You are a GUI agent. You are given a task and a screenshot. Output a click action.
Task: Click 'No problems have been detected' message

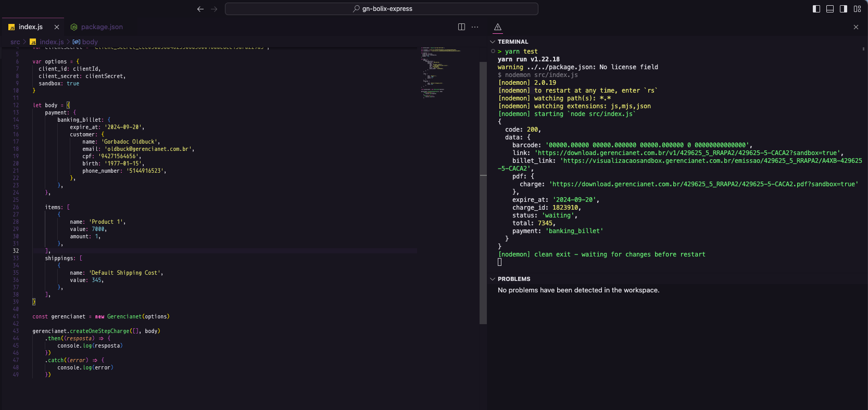point(578,290)
